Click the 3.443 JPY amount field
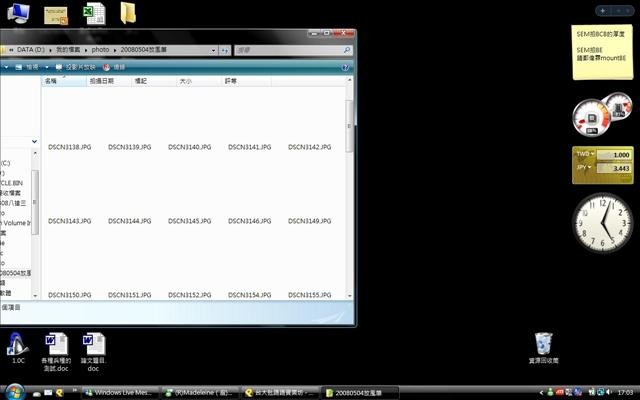The width and height of the screenshot is (640, 400). (x=614, y=168)
